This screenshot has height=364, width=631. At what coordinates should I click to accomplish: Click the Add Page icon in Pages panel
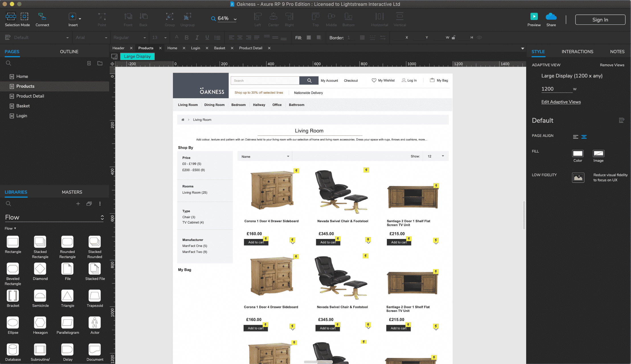89,63
